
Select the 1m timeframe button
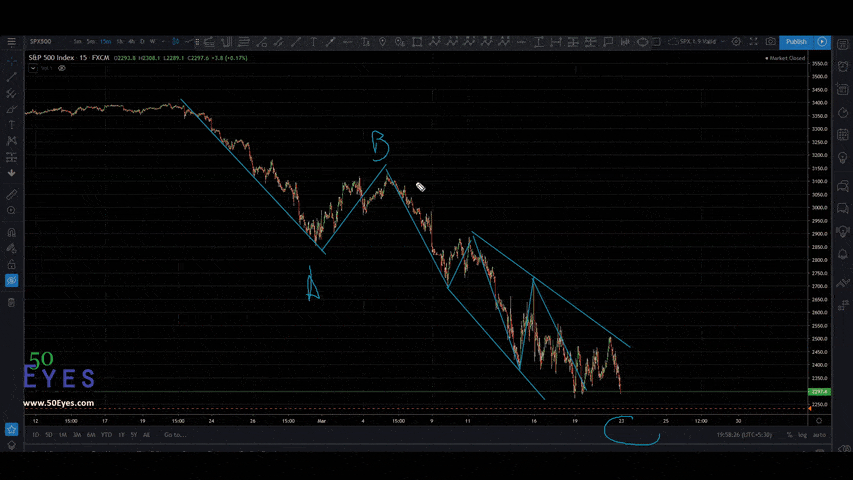pyautogui.click(x=77, y=42)
